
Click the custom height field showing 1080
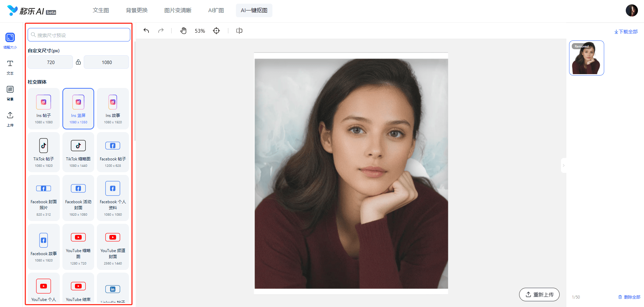[106, 62]
